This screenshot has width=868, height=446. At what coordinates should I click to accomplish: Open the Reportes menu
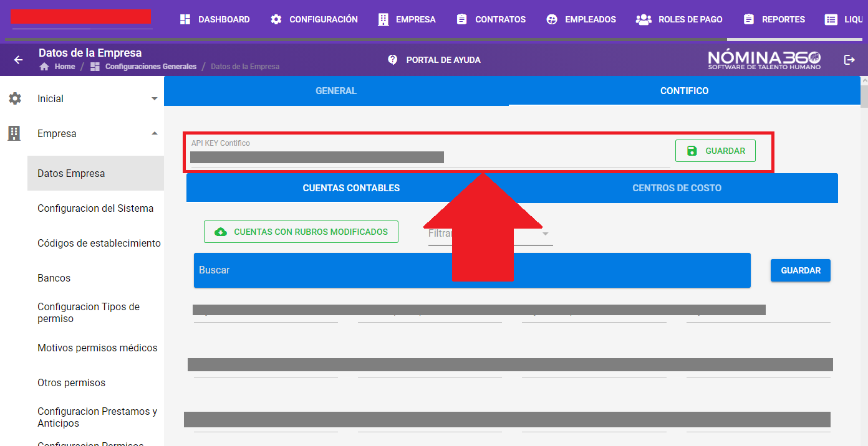(774, 19)
